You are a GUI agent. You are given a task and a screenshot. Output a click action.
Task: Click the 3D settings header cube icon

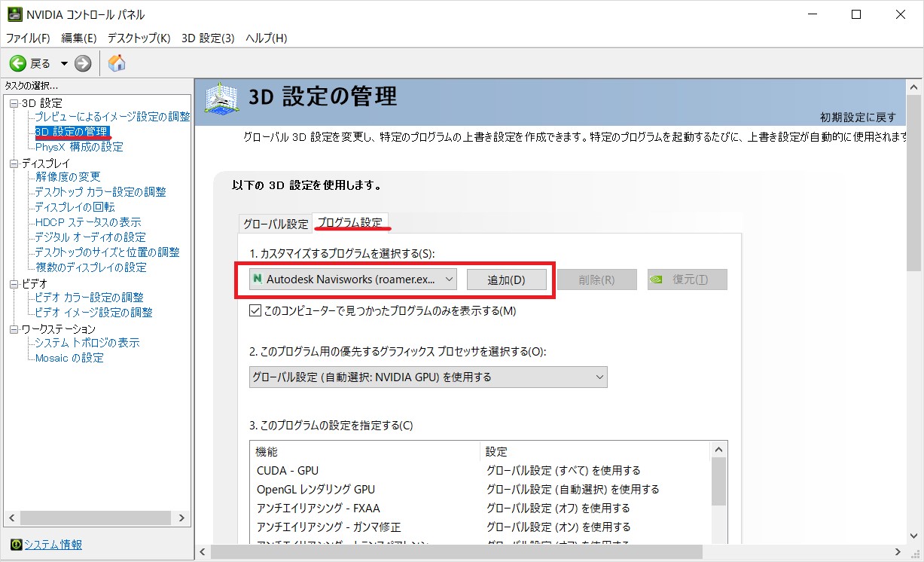(x=223, y=98)
